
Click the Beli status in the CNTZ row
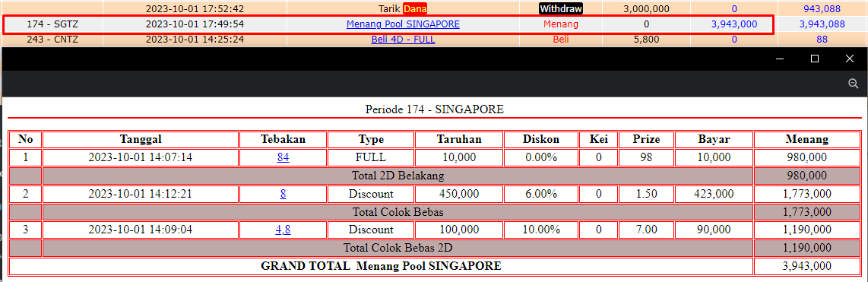pos(561,40)
